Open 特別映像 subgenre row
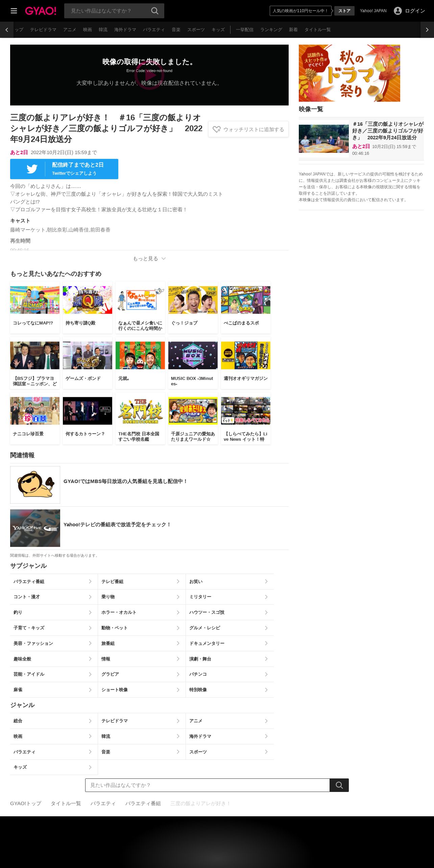 coord(230,690)
